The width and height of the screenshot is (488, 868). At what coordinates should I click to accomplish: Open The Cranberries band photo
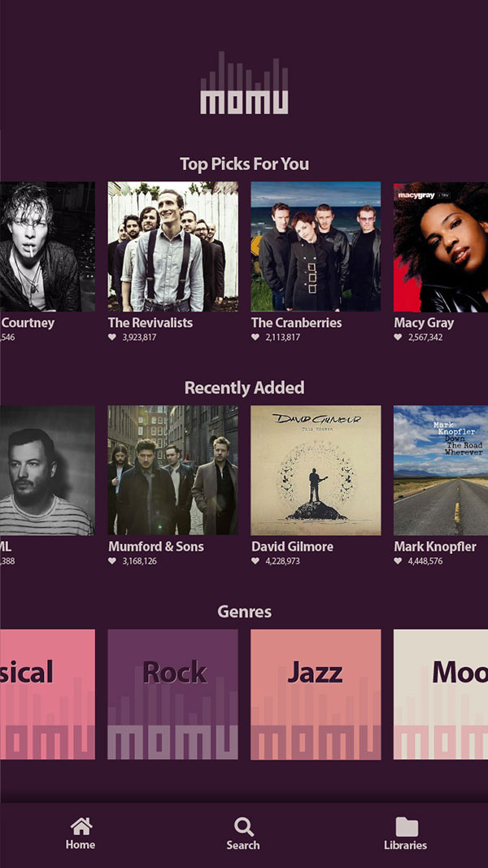point(316,246)
